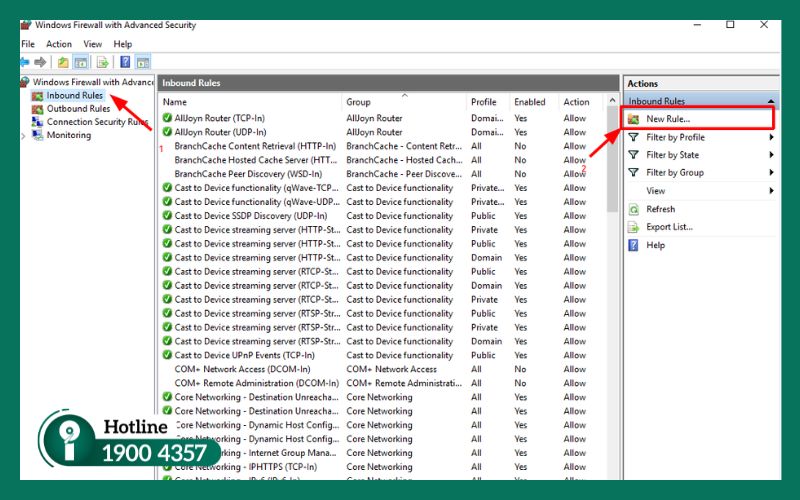800x500 pixels.
Task: Select Inbound Rules in the tree
Action: [x=74, y=95]
